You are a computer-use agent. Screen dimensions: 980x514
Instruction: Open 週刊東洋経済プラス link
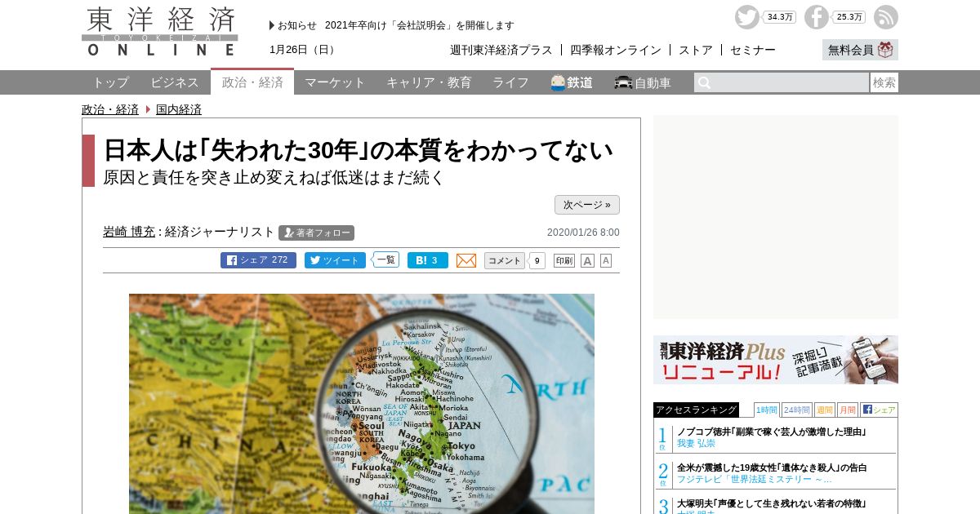(501, 50)
